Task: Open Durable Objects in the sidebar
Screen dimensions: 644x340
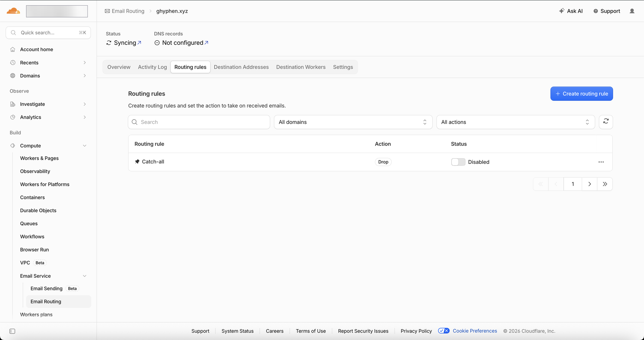Action: tap(38, 210)
